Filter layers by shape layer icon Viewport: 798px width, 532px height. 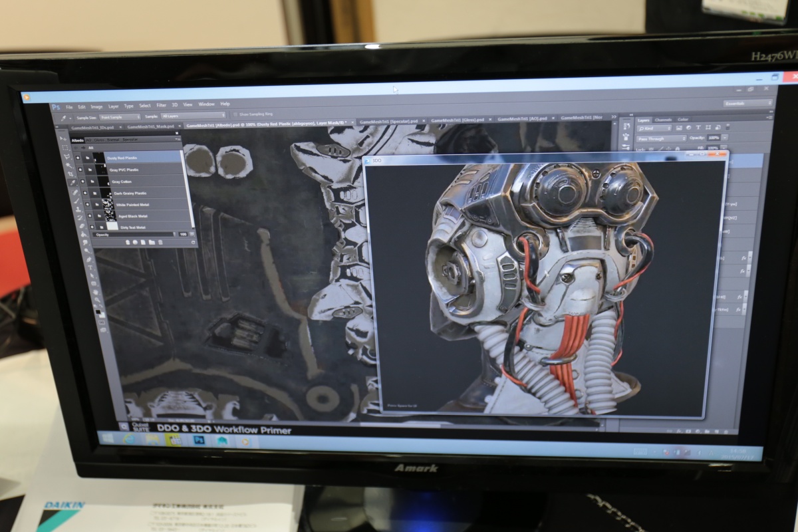708,128
